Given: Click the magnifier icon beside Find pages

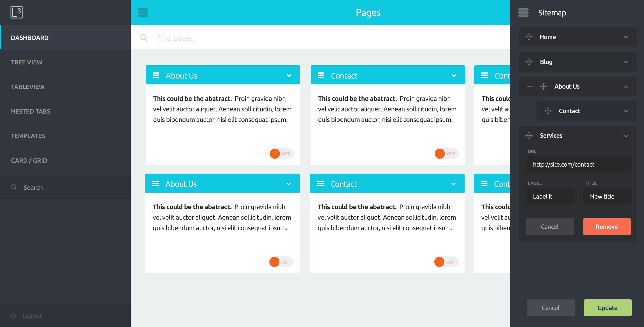Looking at the screenshot, I should (x=144, y=38).
